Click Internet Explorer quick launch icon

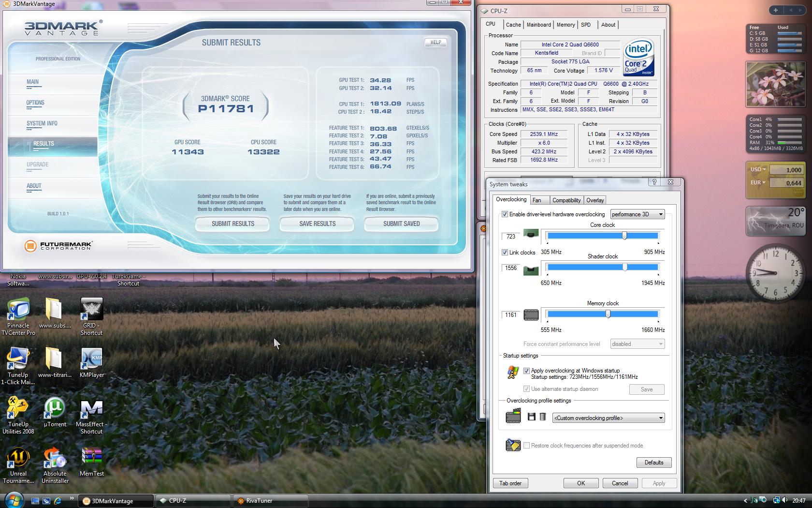pos(58,501)
